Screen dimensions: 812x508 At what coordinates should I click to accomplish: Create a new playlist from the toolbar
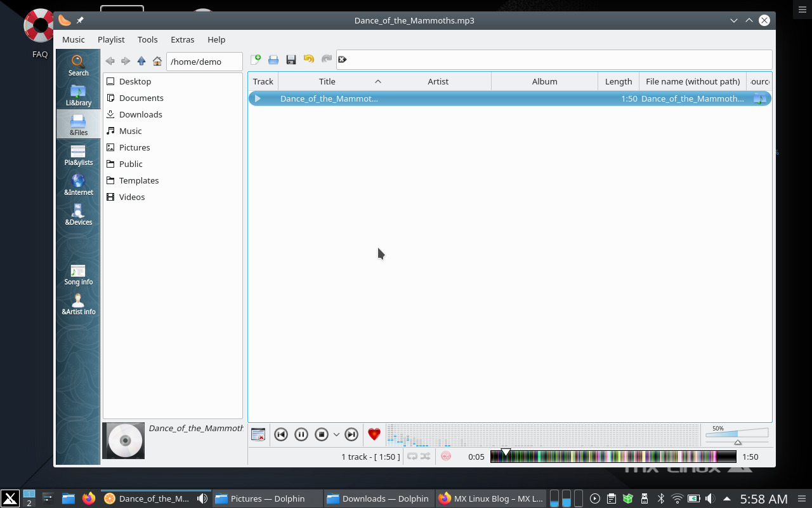click(256, 59)
